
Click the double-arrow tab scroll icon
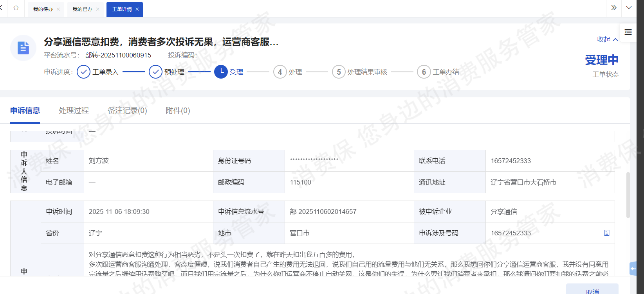613,8
